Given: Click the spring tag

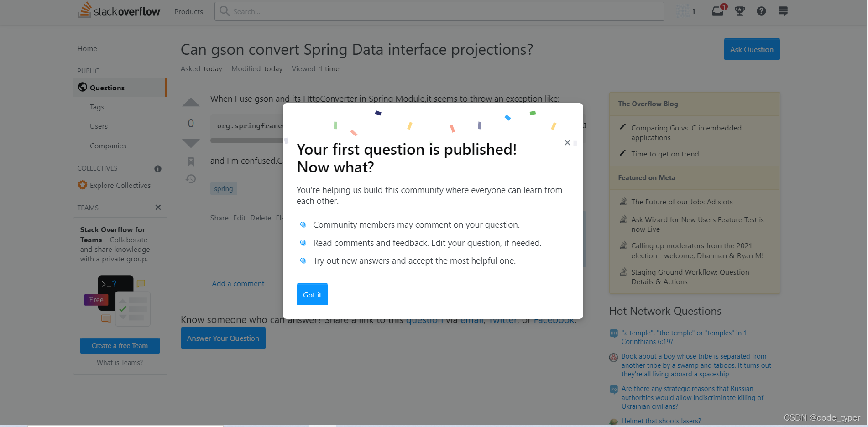Looking at the screenshot, I should [x=223, y=189].
